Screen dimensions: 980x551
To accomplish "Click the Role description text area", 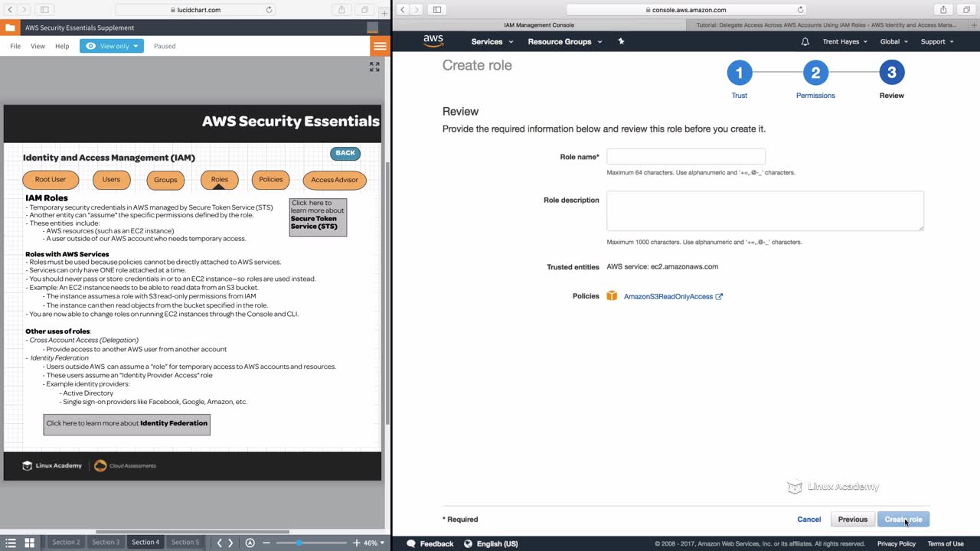I will coord(765,210).
